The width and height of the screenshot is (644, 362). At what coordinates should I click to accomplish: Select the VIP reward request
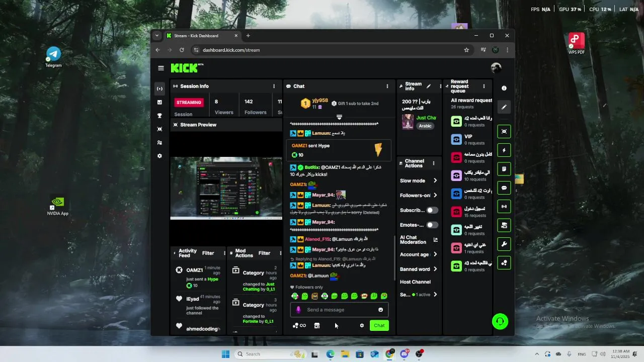(468, 139)
